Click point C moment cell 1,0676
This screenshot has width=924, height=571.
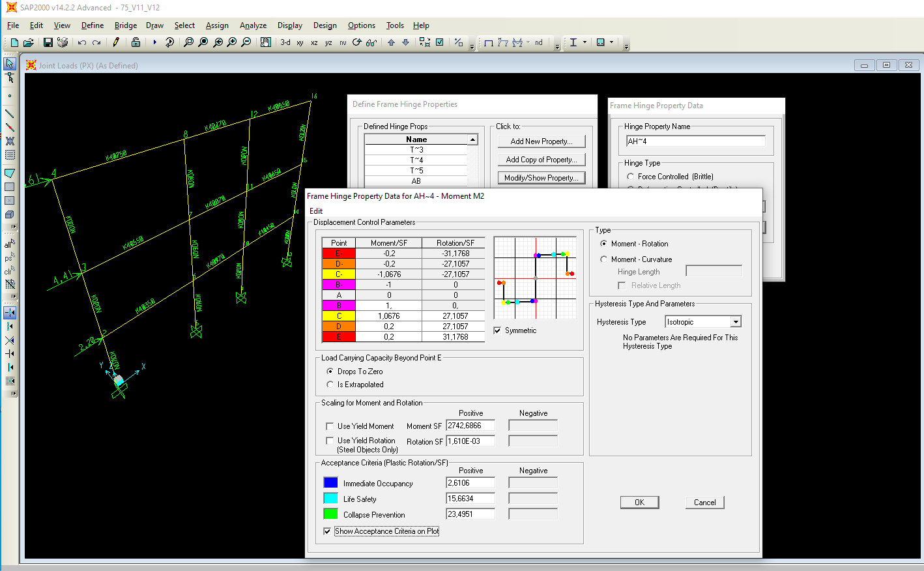[389, 316]
